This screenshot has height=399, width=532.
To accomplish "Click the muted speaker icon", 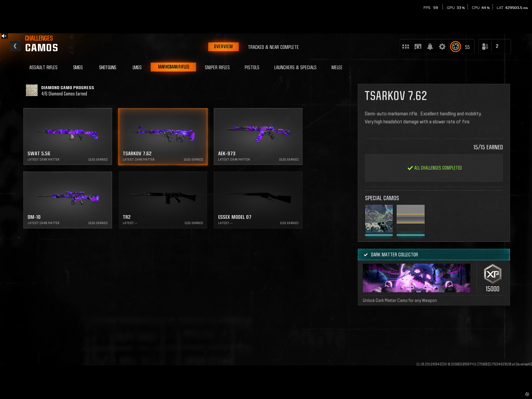I will [4, 36].
